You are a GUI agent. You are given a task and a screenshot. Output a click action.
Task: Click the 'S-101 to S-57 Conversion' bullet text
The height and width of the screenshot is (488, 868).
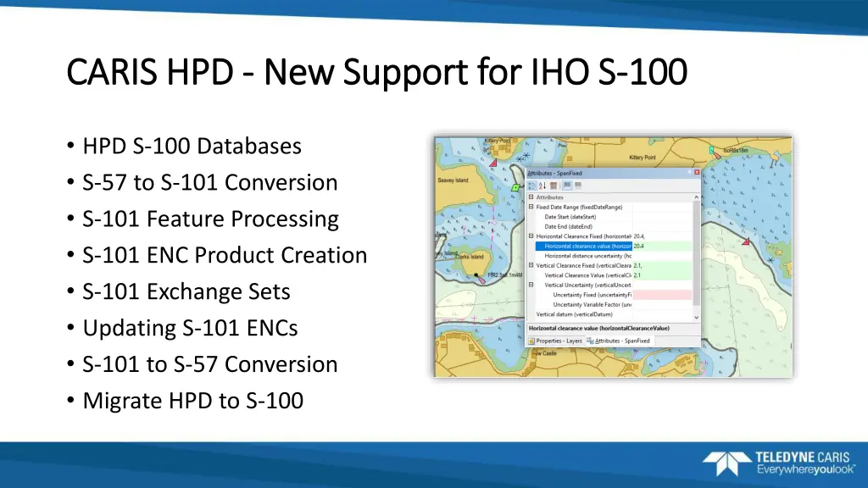[x=210, y=364]
